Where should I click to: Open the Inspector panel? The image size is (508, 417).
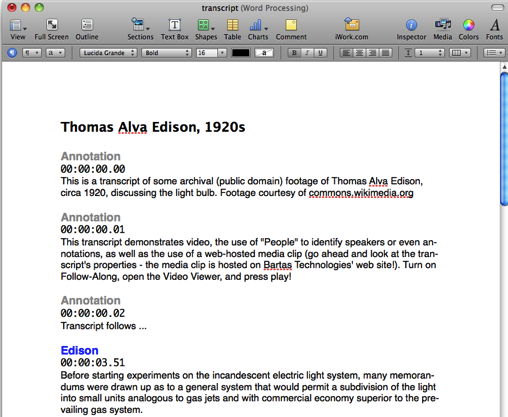411,29
